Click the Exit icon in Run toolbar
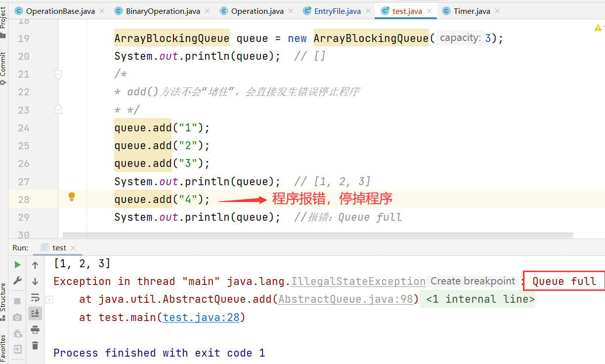The width and height of the screenshot is (605, 364). click(18, 350)
